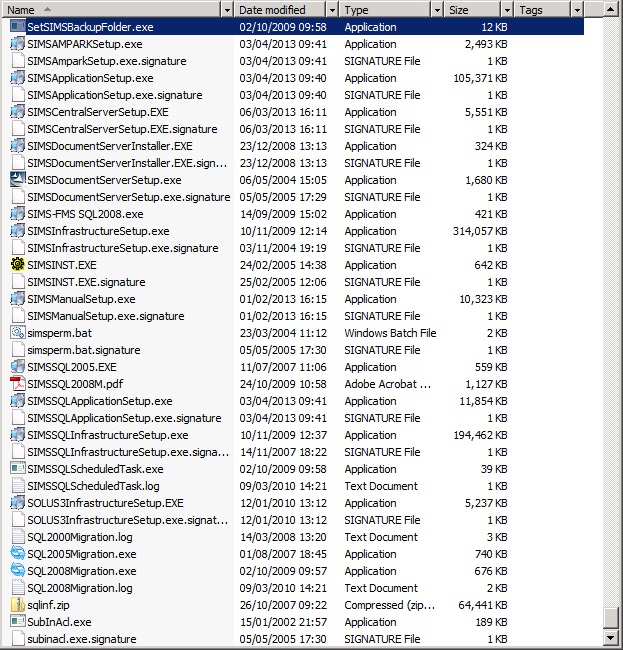Open the Name column filter dropdown
The height and width of the screenshot is (650, 623).
(227, 10)
